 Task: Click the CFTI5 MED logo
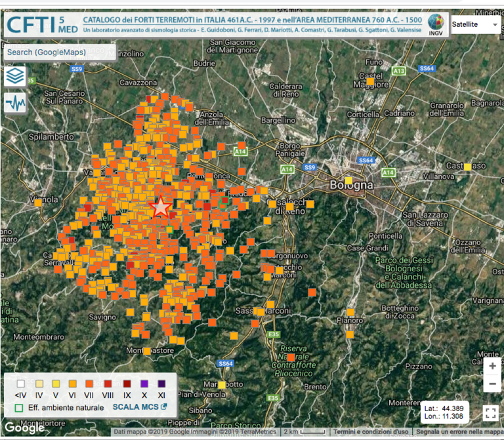pos(42,25)
